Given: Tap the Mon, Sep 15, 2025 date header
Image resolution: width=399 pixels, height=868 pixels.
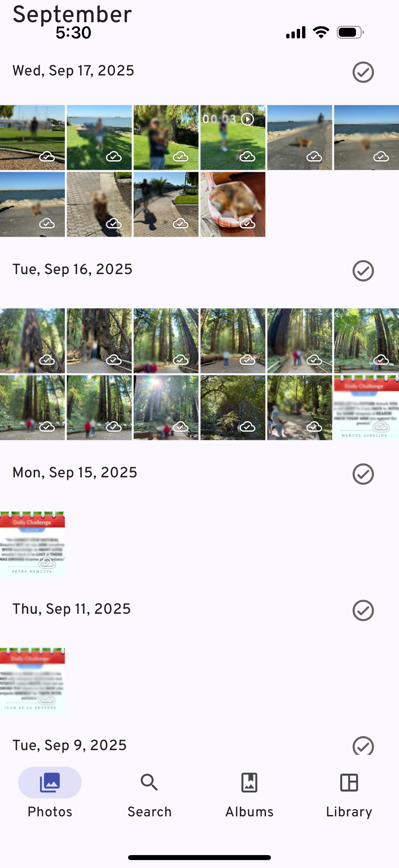Looking at the screenshot, I should 75,472.
